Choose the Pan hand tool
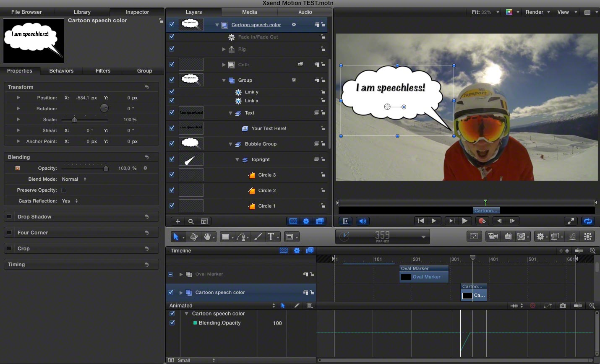The width and height of the screenshot is (600, 364). [207, 237]
